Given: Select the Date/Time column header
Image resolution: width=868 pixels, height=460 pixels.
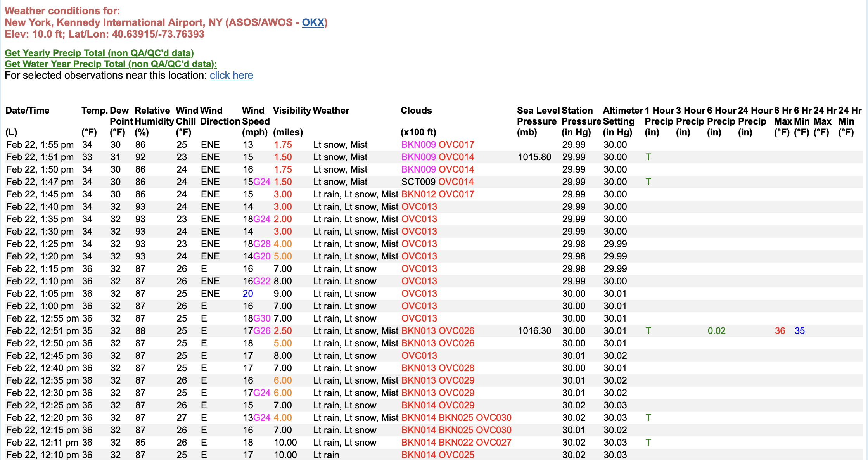Looking at the screenshot, I should coord(28,111).
